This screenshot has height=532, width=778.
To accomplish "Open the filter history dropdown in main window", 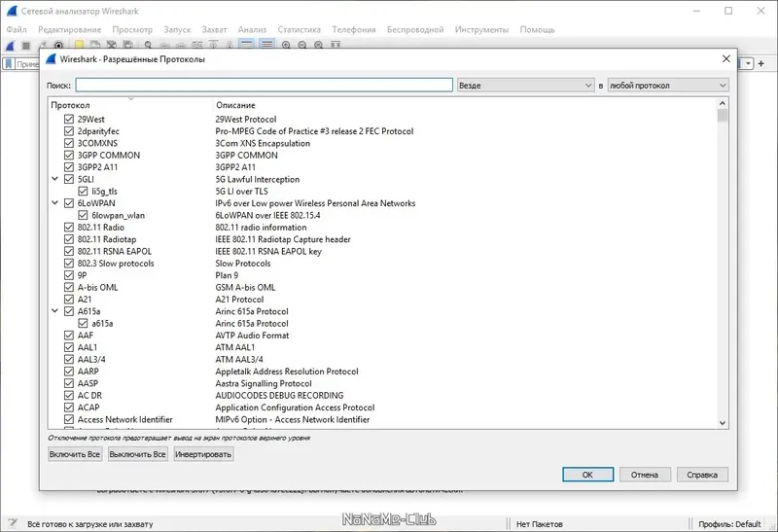I will (748, 63).
